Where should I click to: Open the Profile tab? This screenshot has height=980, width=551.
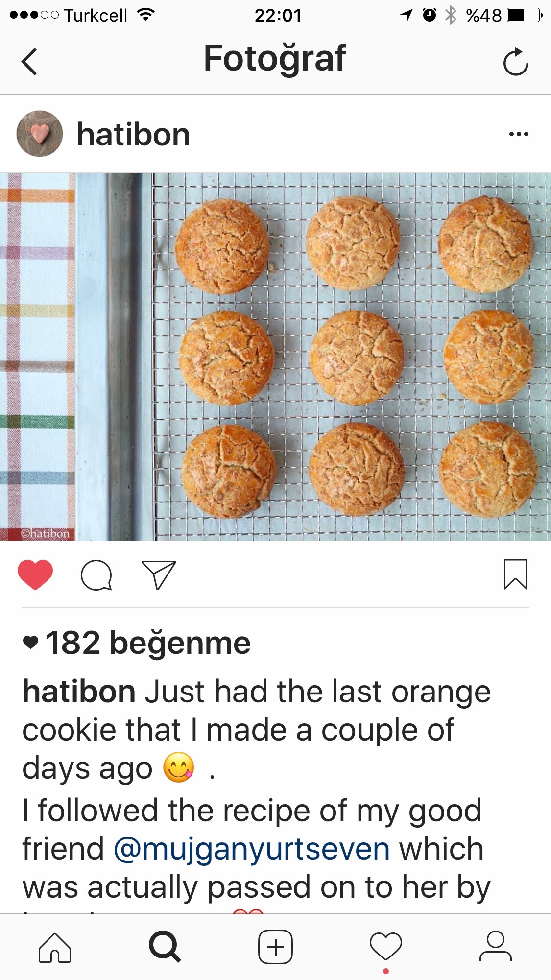[x=496, y=946]
